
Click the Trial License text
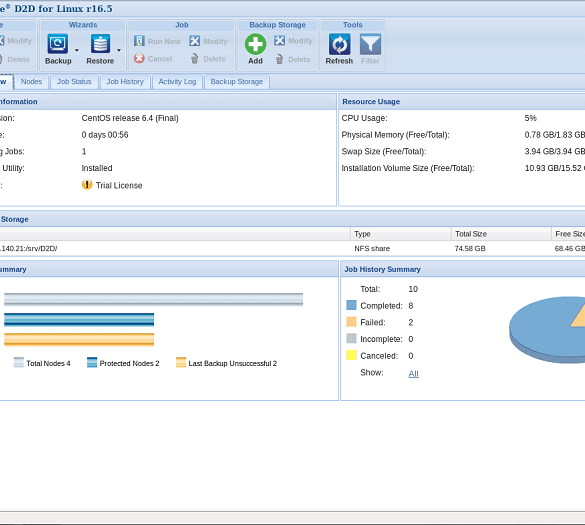click(x=119, y=185)
